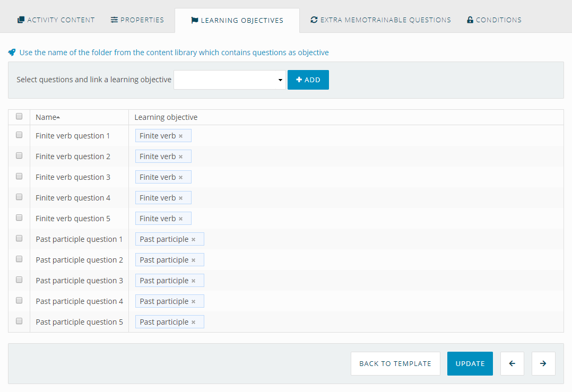This screenshot has width=572, height=392.
Task: Check Past participle question 1 checkbox
Action: (x=19, y=239)
